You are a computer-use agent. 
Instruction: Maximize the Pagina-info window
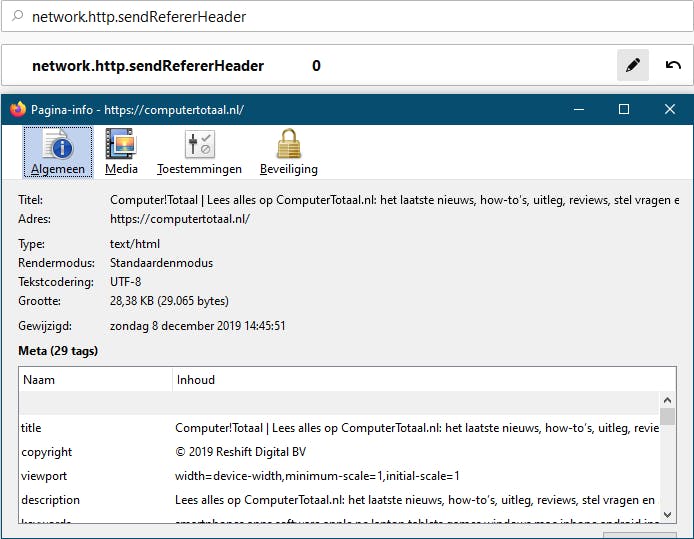624,109
